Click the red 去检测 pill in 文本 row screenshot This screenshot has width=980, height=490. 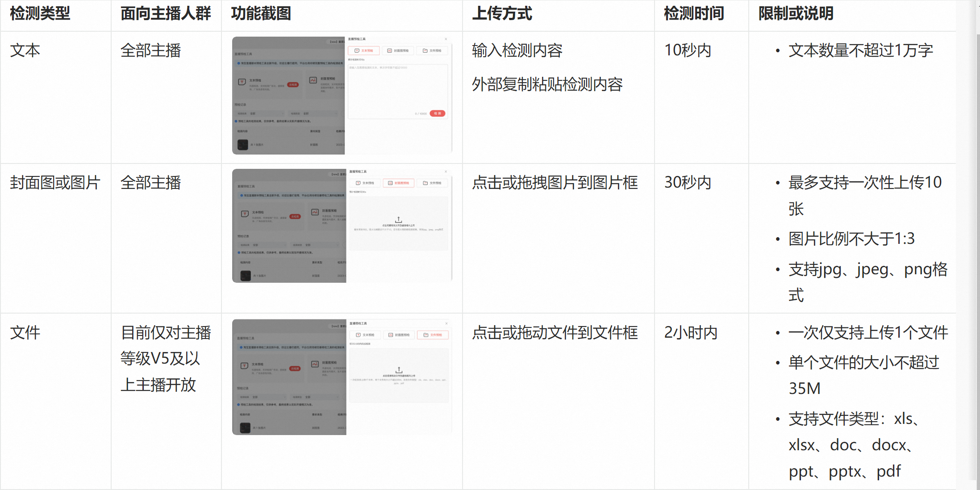(293, 84)
